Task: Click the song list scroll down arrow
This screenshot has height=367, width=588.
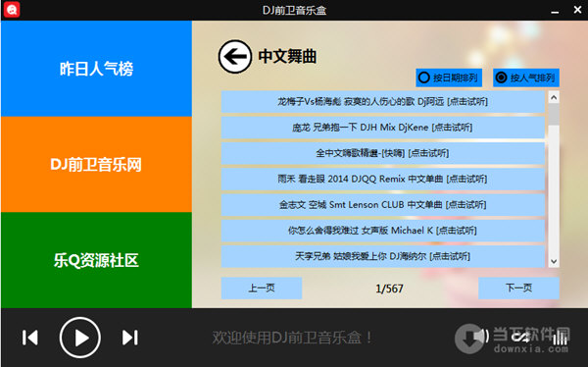Action: tap(554, 261)
